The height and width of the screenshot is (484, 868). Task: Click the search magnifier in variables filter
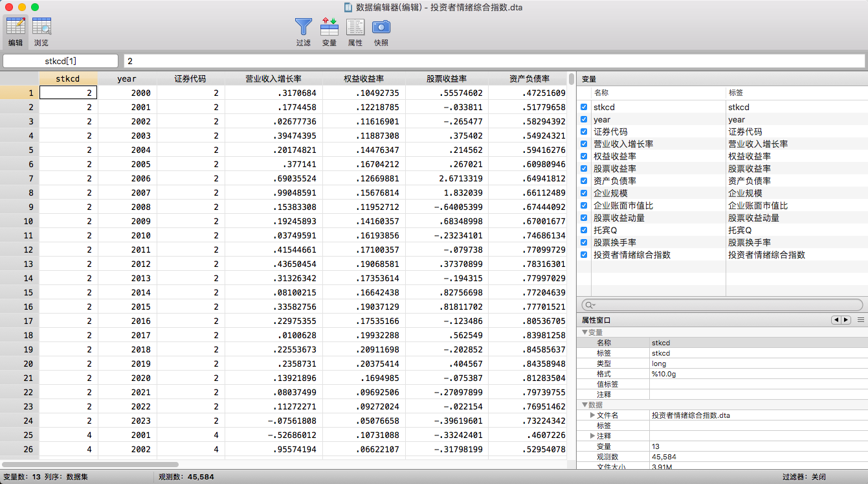pyautogui.click(x=589, y=305)
